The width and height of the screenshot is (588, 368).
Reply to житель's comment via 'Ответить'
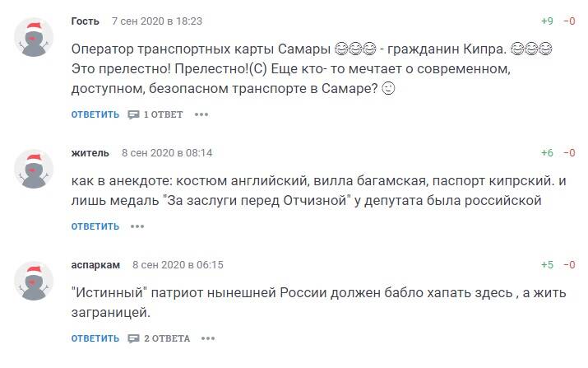tap(95, 226)
